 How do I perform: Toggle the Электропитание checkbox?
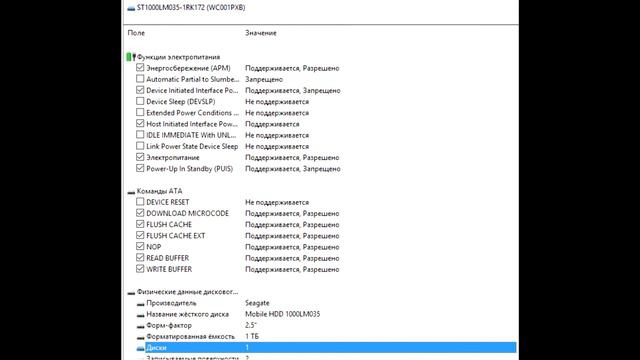[x=140, y=157]
